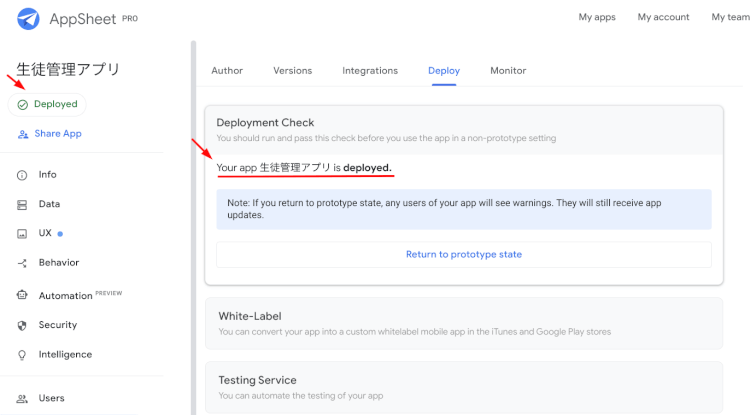Click the Security shield icon in sidebar
750x415 pixels.
22,325
